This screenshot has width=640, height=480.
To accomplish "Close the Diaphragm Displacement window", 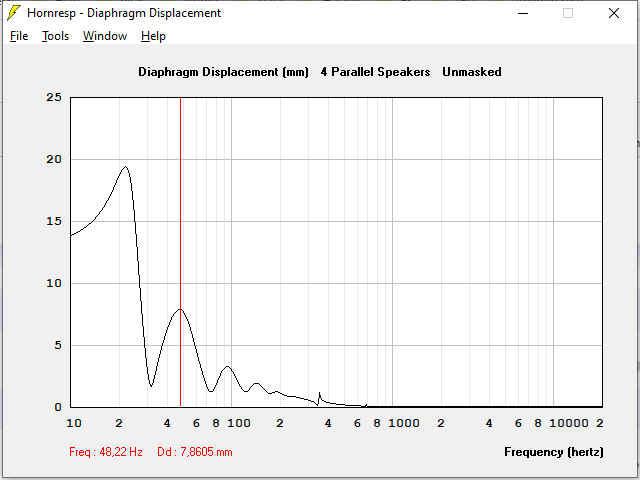I will [613, 13].
